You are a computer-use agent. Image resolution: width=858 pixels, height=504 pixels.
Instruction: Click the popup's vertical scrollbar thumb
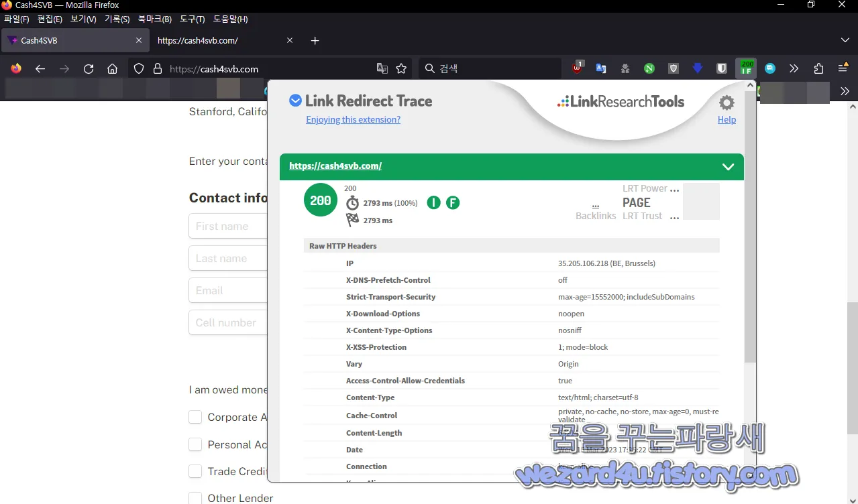[x=750, y=228]
